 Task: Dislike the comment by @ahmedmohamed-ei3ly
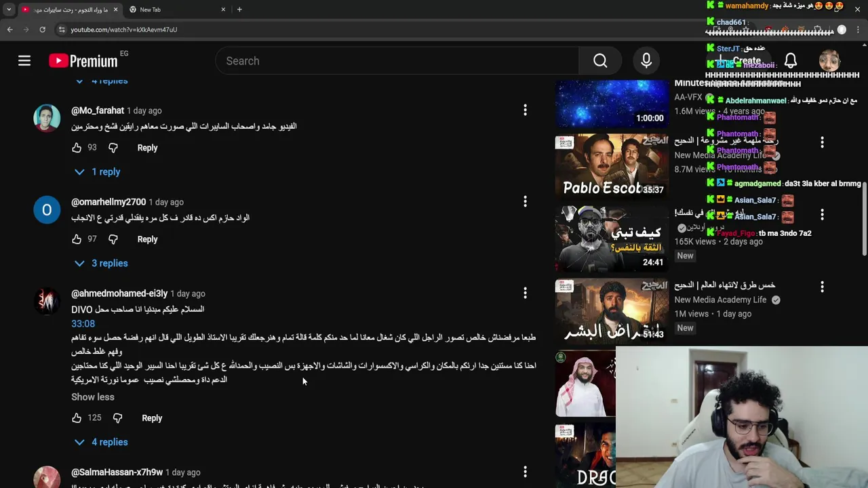117,418
